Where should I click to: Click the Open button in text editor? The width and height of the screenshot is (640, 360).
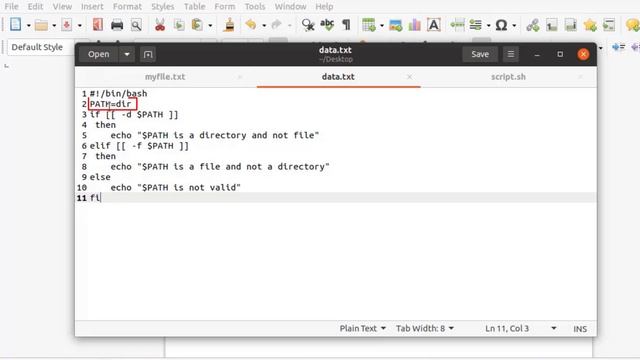99,54
